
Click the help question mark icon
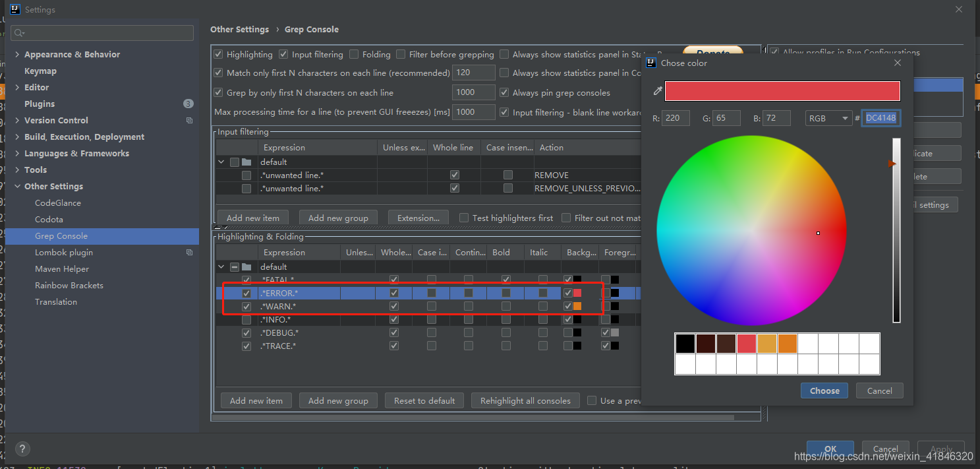pyautogui.click(x=22, y=449)
